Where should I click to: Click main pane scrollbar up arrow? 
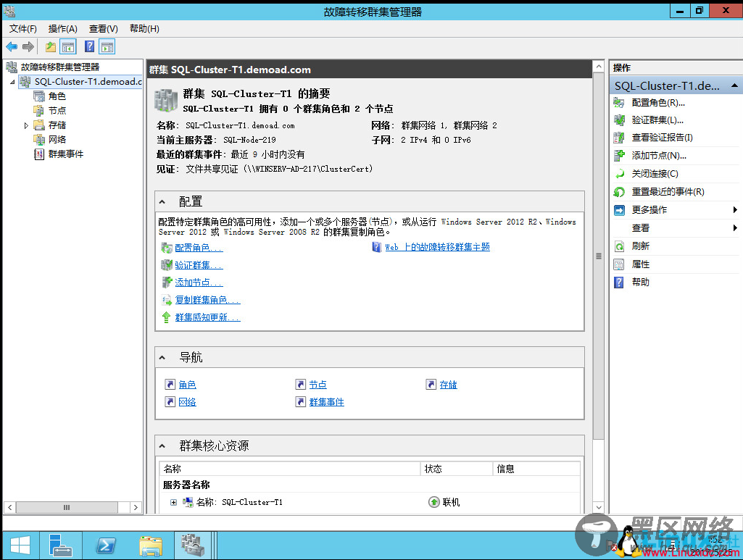click(x=599, y=67)
